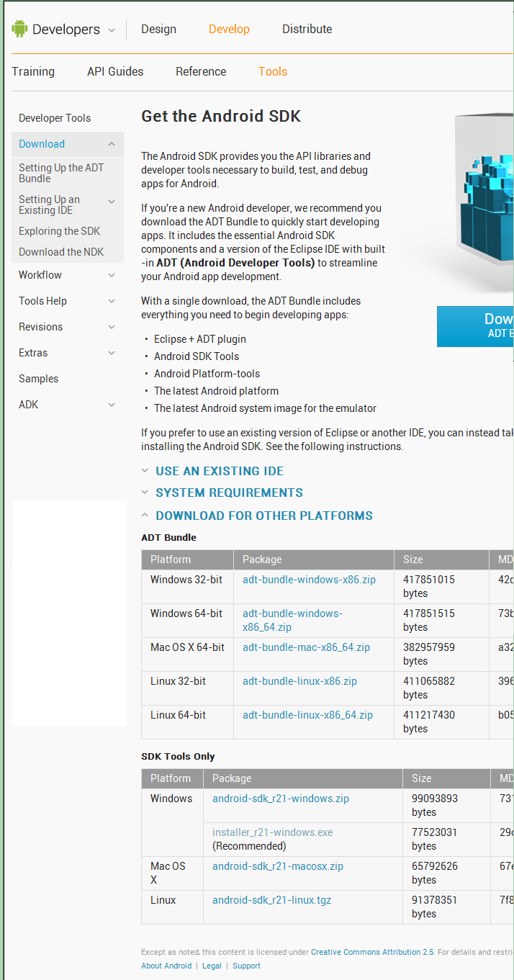Viewport: 514px width, 980px height.
Task: Open the Distribute section
Action: click(307, 30)
